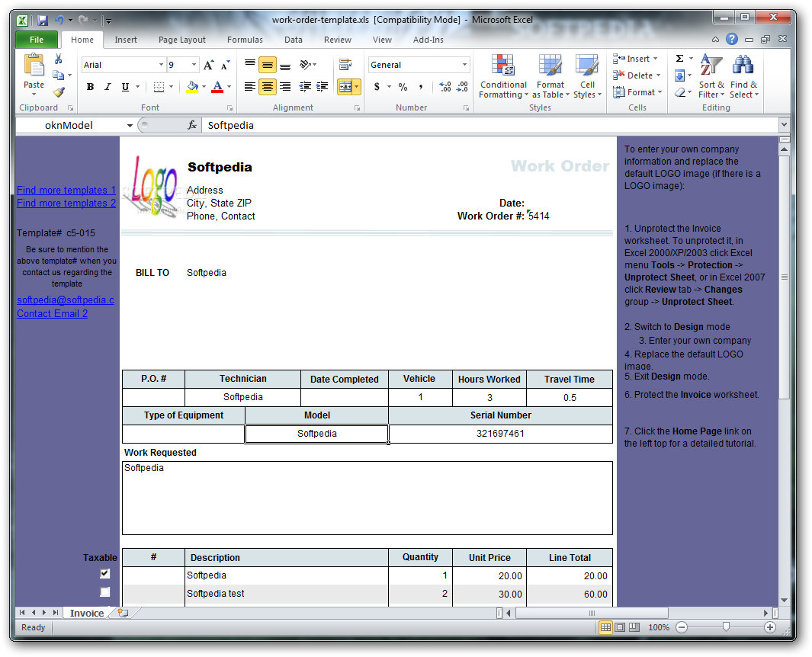Switch to the Review tab

point(338,40)
